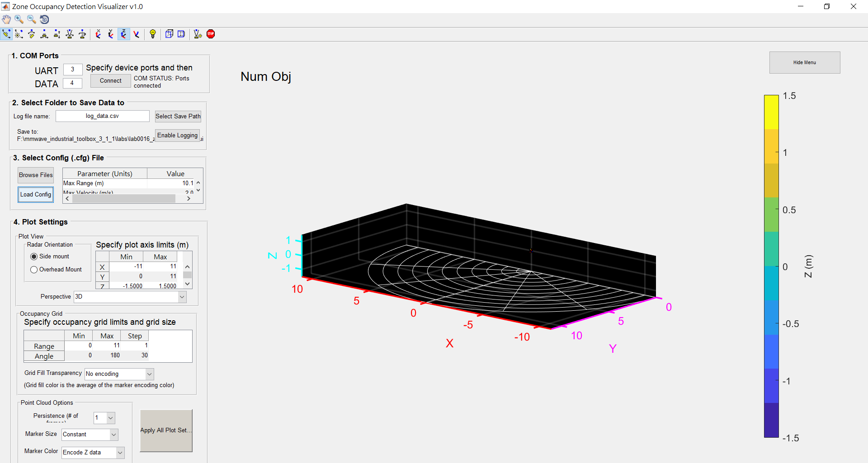
Task: Select the Pan/Tilt Camera tool
Action: click(x=32, y=34)
